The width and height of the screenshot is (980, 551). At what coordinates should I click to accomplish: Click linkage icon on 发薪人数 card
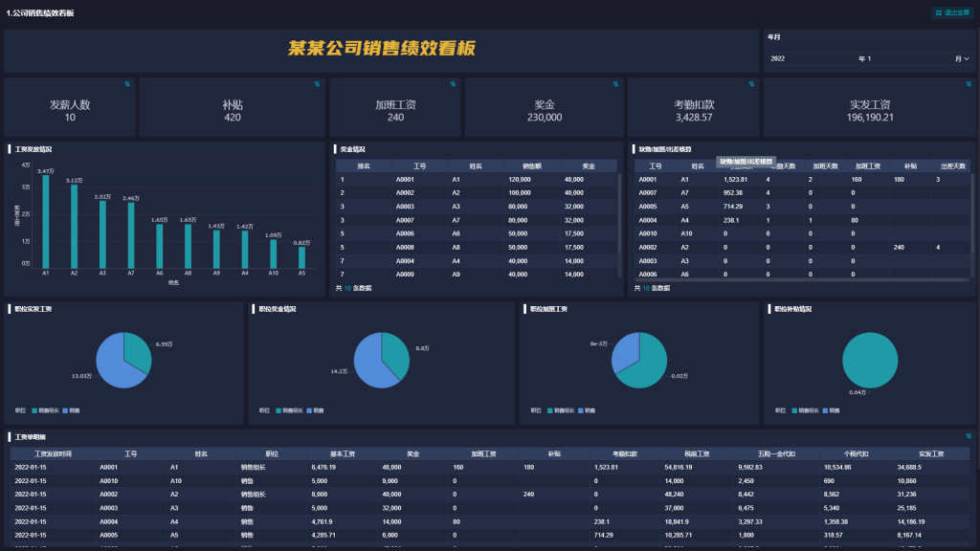point(127,84)
